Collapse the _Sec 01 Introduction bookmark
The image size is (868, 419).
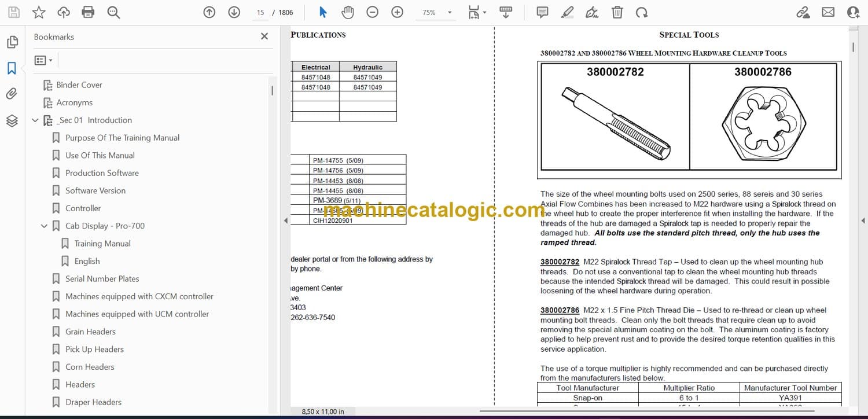(x=35, y=120)
